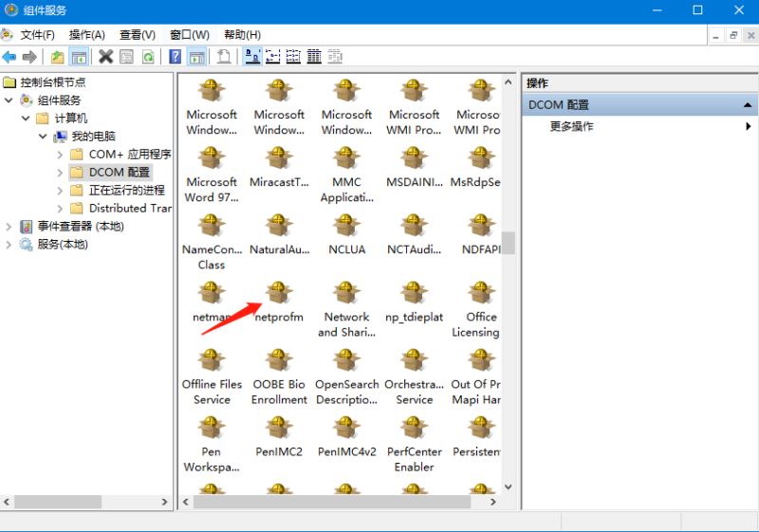
Task: Expand the COM+ 应用程序 node
Action: (60, 155)
